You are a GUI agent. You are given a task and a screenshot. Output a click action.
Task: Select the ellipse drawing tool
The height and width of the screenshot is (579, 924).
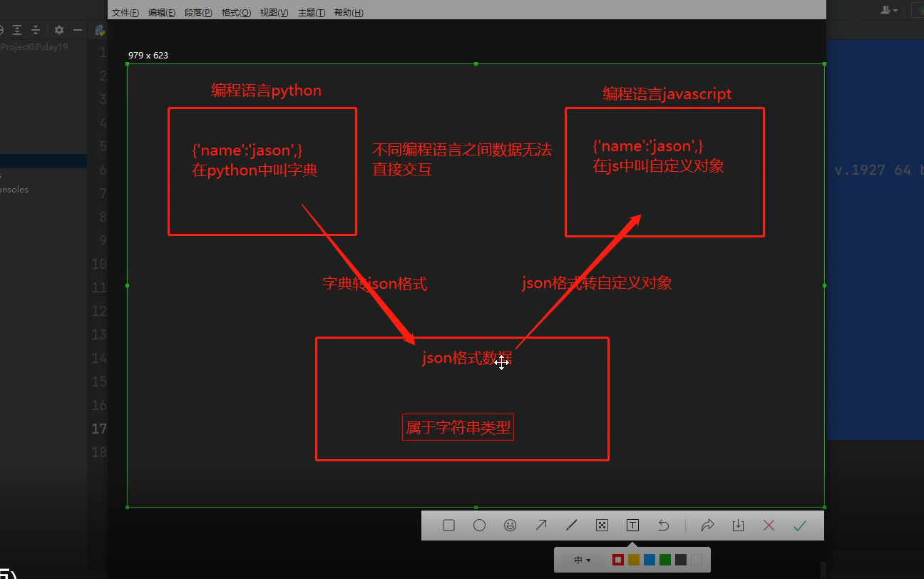tap(479, 526)
